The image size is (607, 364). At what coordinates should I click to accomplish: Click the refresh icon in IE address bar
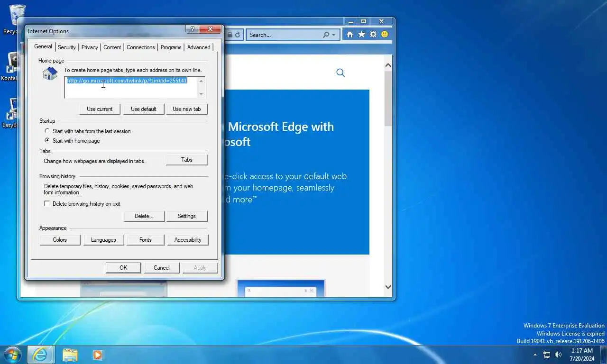click(238, 35)
